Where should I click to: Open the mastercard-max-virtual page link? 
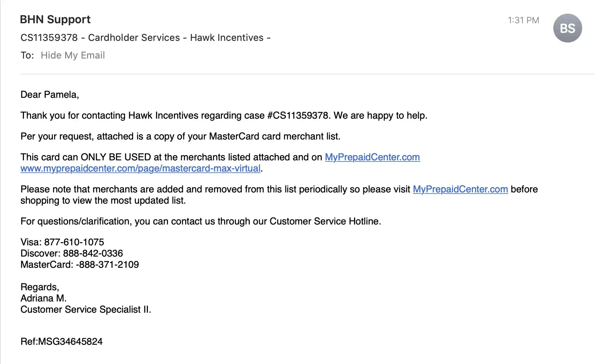click(x=140, y=168)
